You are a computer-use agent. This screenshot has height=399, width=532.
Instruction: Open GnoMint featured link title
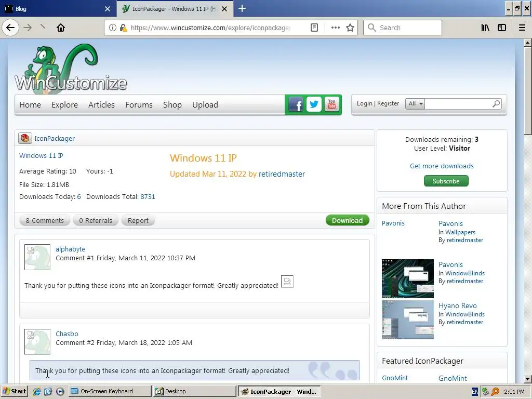(x=453, y=378)
